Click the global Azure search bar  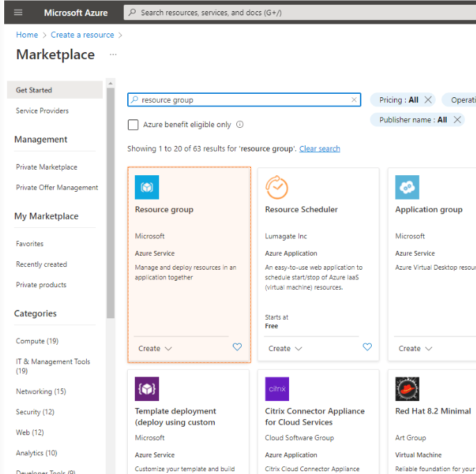(x=299, y=13)
